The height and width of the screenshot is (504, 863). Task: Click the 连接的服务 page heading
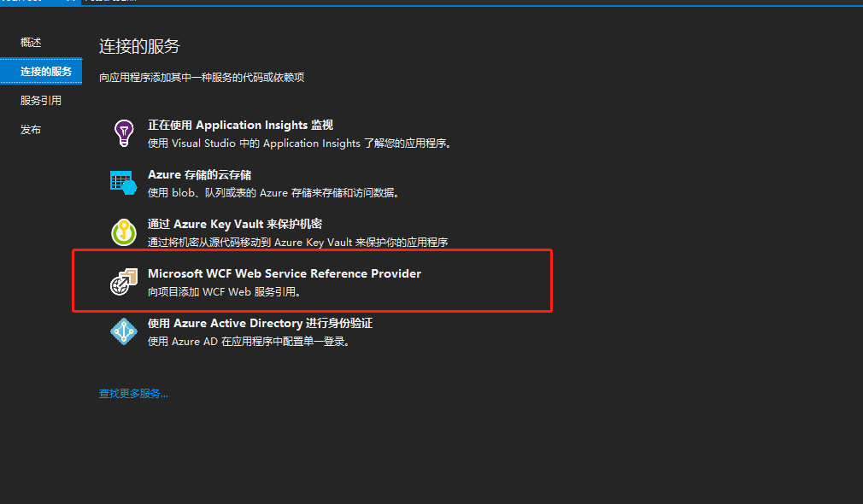(140, 46)
